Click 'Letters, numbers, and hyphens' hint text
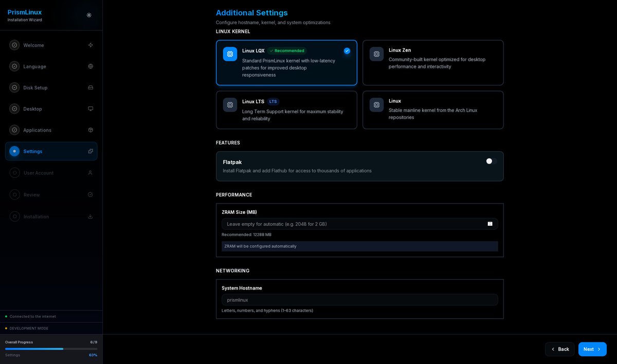The width and height of the screenshot is (617, 364). (267, 311)
